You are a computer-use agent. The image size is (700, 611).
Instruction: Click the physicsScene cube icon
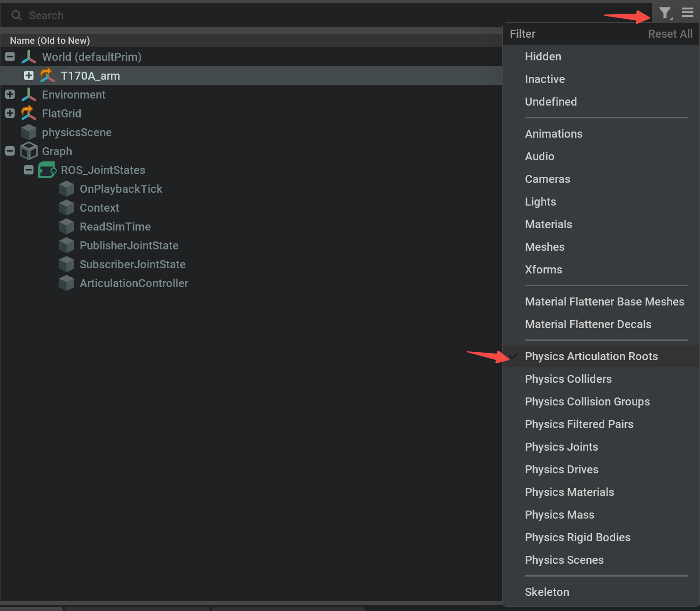pos(29,132)
